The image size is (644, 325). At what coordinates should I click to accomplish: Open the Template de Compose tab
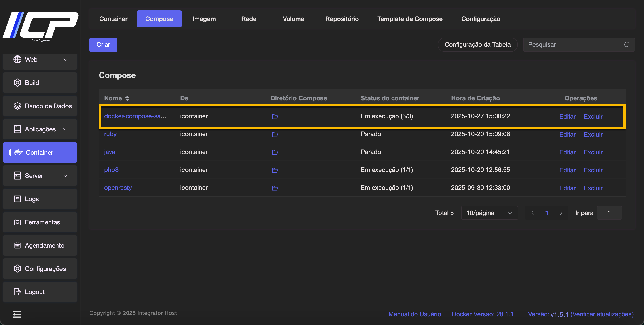pos(410,19)
